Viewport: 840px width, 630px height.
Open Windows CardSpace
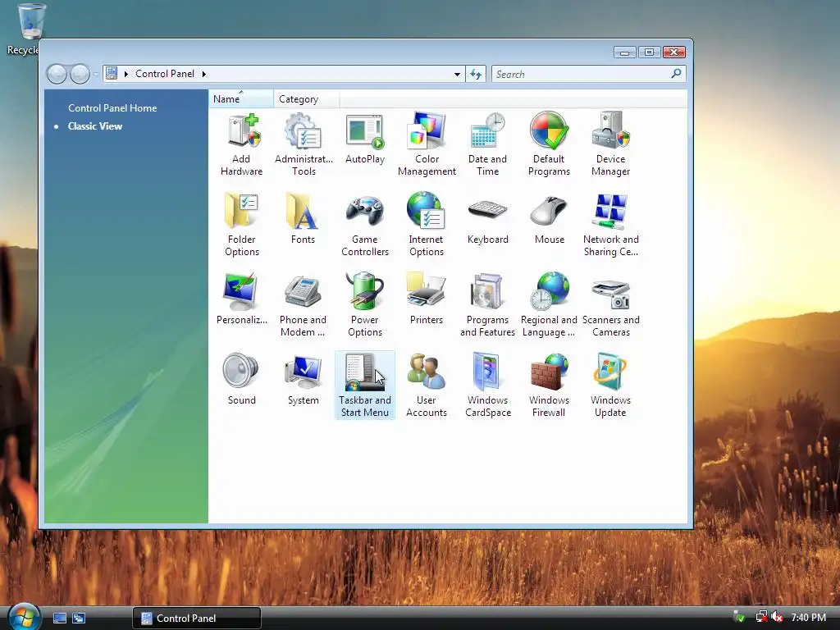coord(487,386)
